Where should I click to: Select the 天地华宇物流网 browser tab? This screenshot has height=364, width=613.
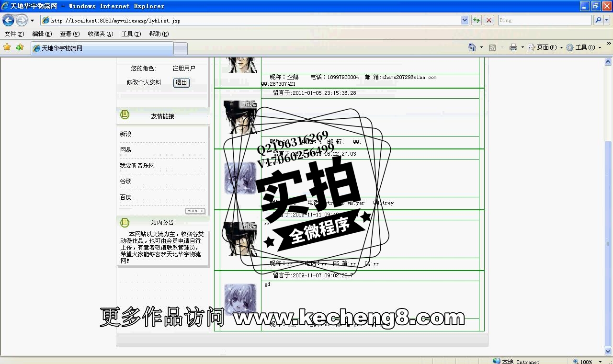[102, 48]
